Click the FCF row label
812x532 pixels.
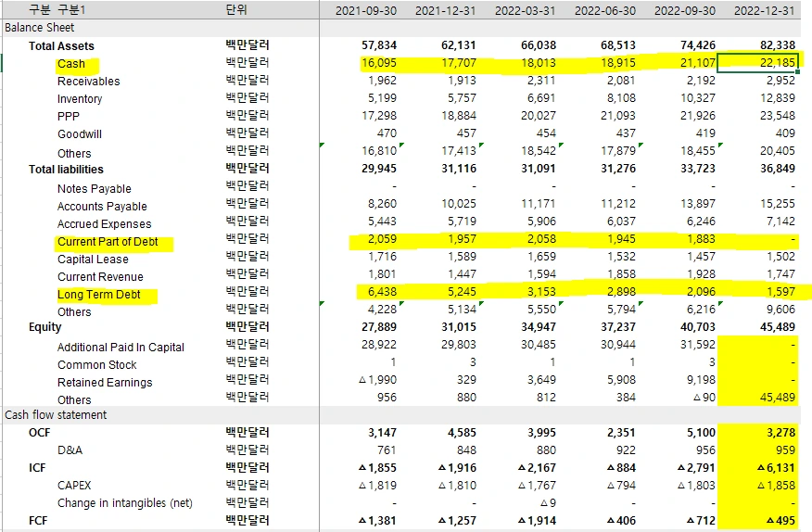click(38, 521)
